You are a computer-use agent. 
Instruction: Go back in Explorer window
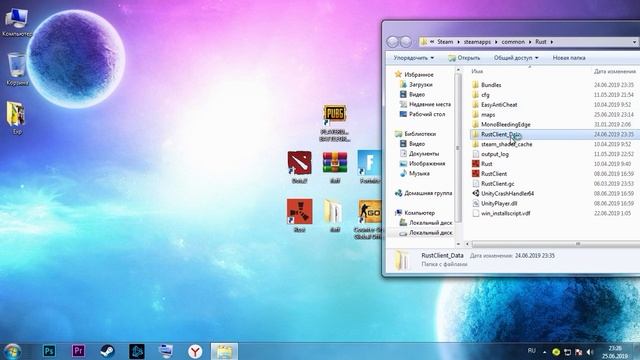pyautogui.click(x=392, y=42)
